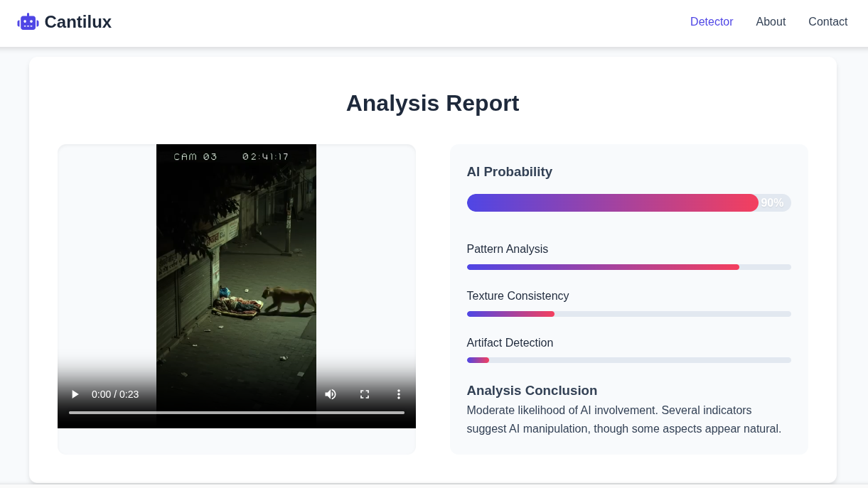Click the CAM 03 timestamp overlay
Screen dimensions: 868x488
click(231, 156)
